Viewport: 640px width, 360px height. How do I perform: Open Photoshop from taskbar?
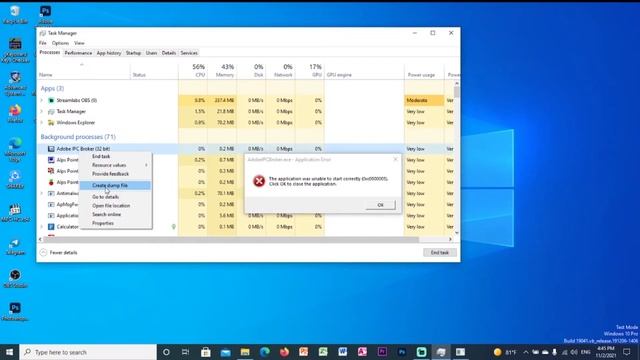[x=402, y=352]
